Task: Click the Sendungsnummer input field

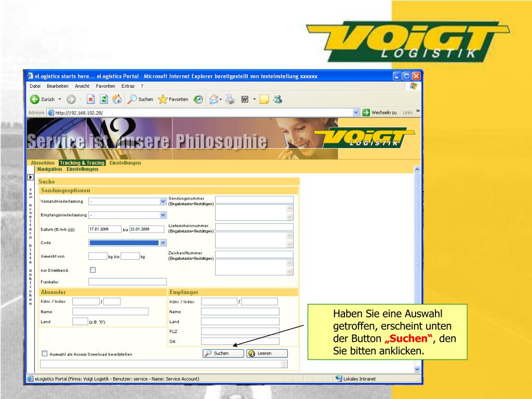Action: (x=254, y=199)
